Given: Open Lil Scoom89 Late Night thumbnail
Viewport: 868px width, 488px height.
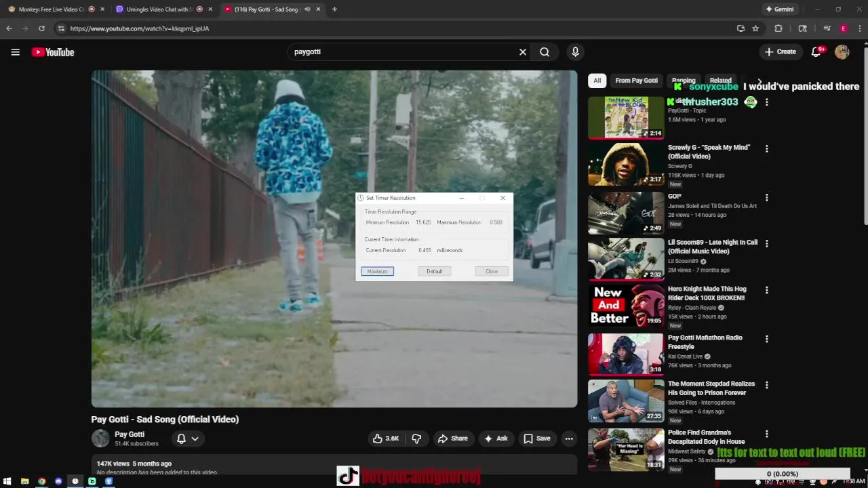Looking at the screenshot, I should click(626, 259).
